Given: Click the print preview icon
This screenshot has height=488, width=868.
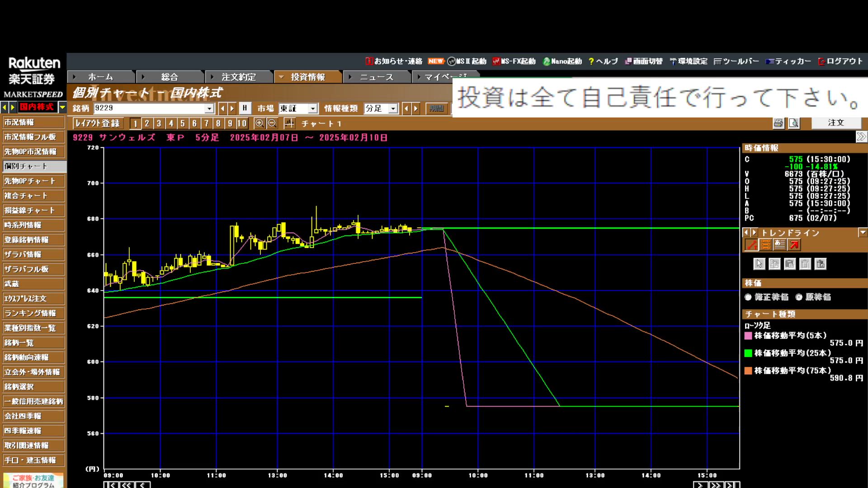Looking at the screenshot, I should pyautogui.click(x=794, y=123).
